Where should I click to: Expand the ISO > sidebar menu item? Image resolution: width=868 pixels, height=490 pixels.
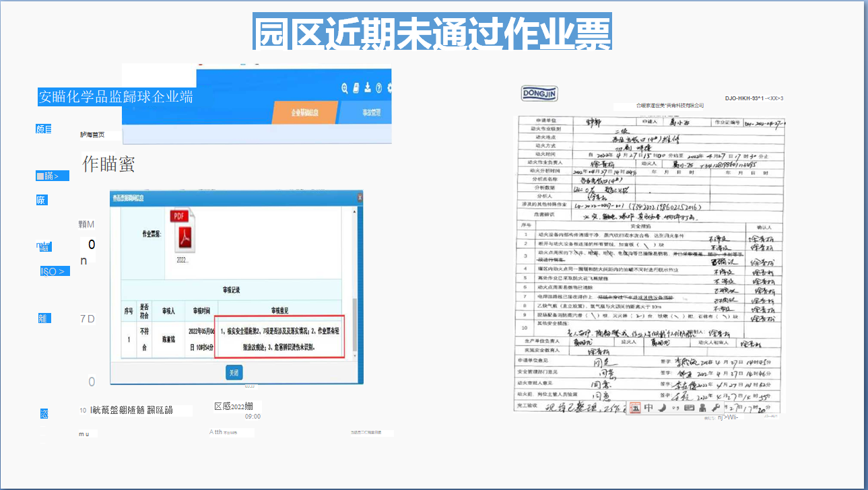(54, 271)
